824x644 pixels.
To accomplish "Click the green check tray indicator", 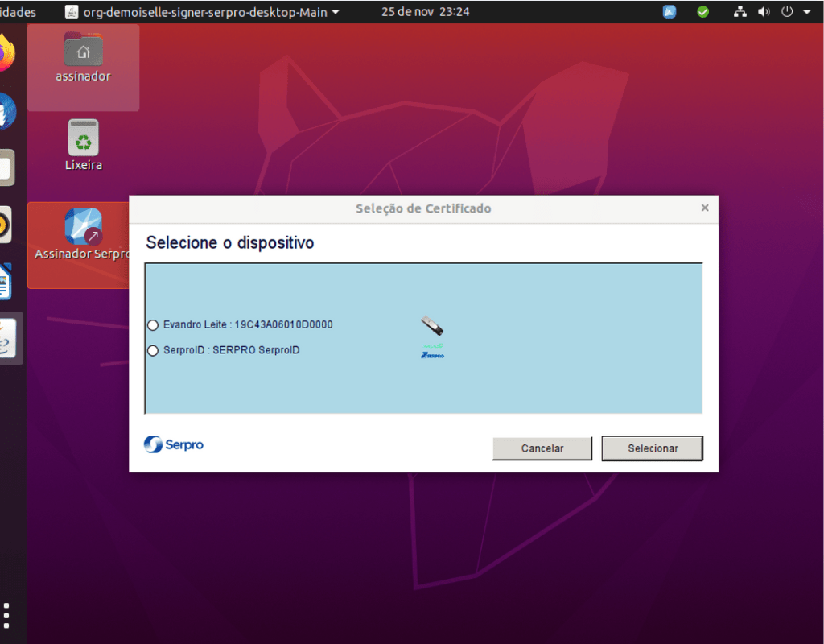I will [x=702, y=11].
